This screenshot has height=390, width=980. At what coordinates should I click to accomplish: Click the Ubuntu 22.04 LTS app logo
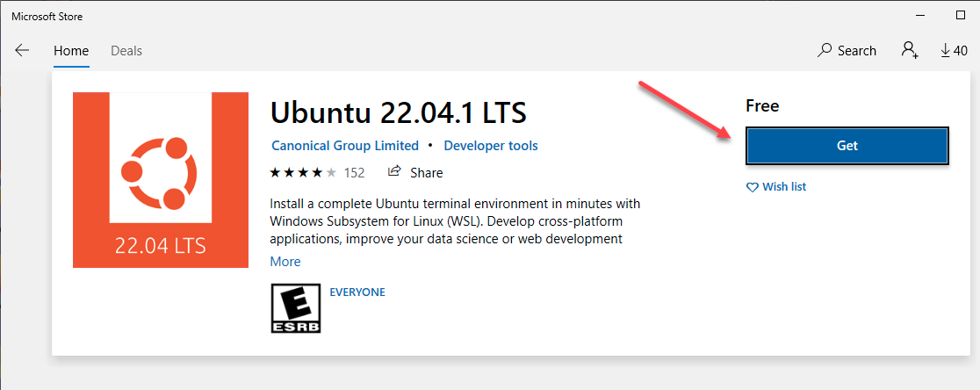tap(160, 179)
